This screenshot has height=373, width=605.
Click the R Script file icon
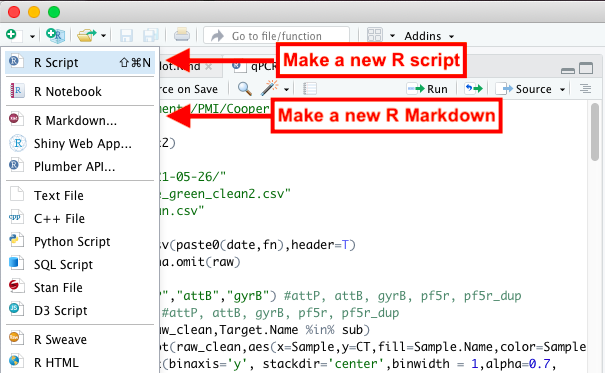coord(17,61)
